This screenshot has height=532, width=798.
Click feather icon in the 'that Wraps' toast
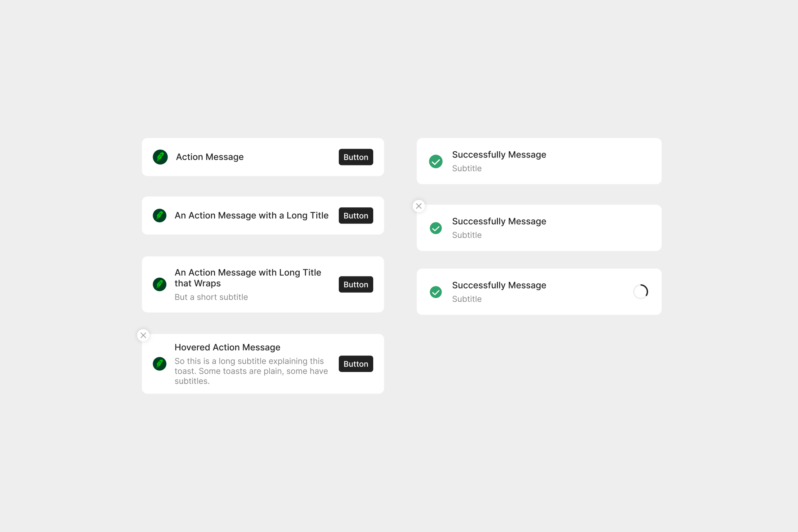(x=160, y=284)
